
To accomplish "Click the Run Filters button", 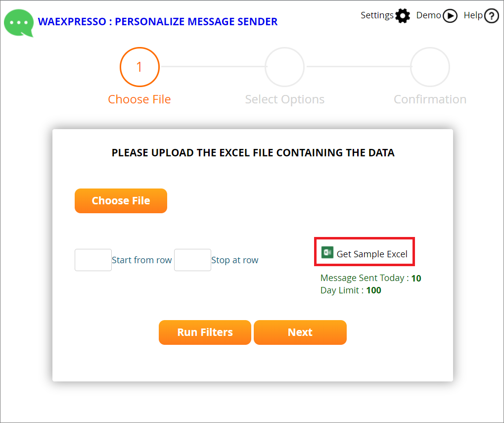I will click(x=205, y=332).
